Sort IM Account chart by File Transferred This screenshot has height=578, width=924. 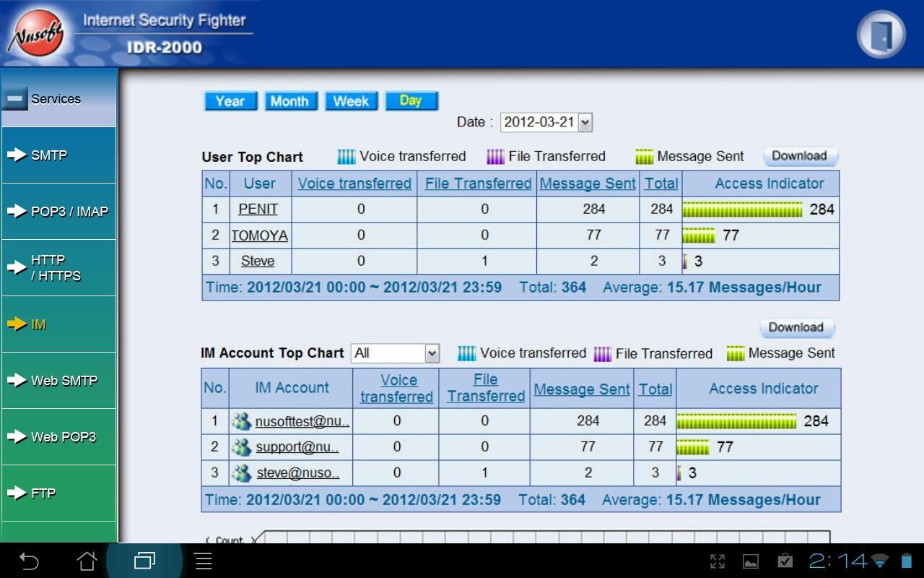point(486,388)
